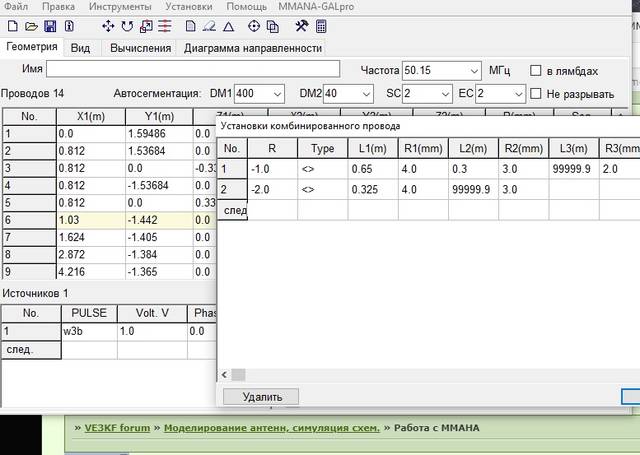Click 'след.' row in sources table
The width and height of the screenshot is (640, 455).
pyautogui.click(x=31, y=350)
